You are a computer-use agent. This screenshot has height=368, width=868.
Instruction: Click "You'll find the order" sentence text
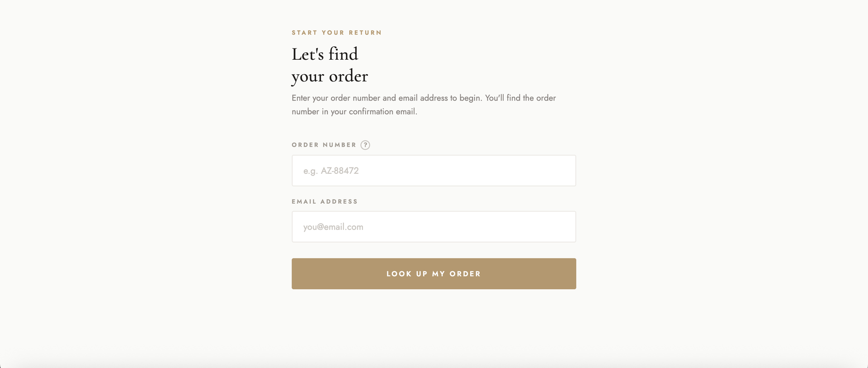click(x=520, y=98)
